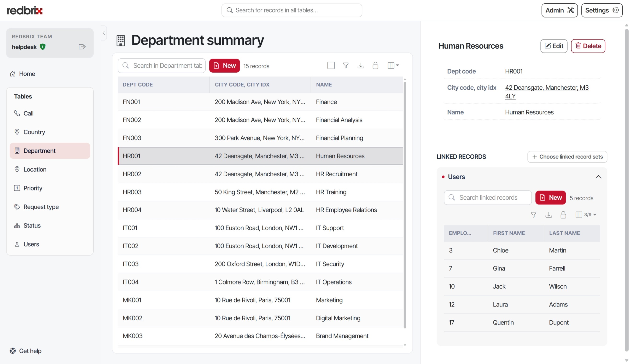Click the Department table lock icon
The height and width of the screenshot is (364, 630).
(375, 65)
